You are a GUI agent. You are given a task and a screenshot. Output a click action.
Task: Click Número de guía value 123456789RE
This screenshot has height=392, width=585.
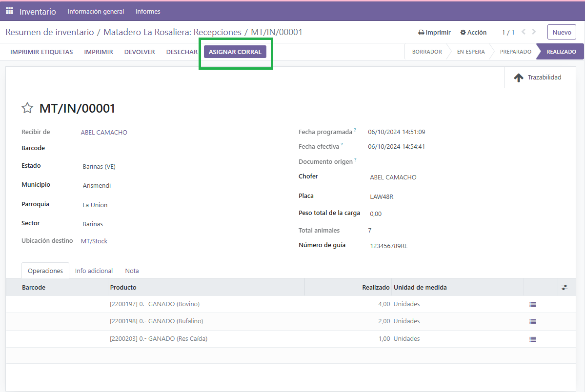(x=389, y=246)
